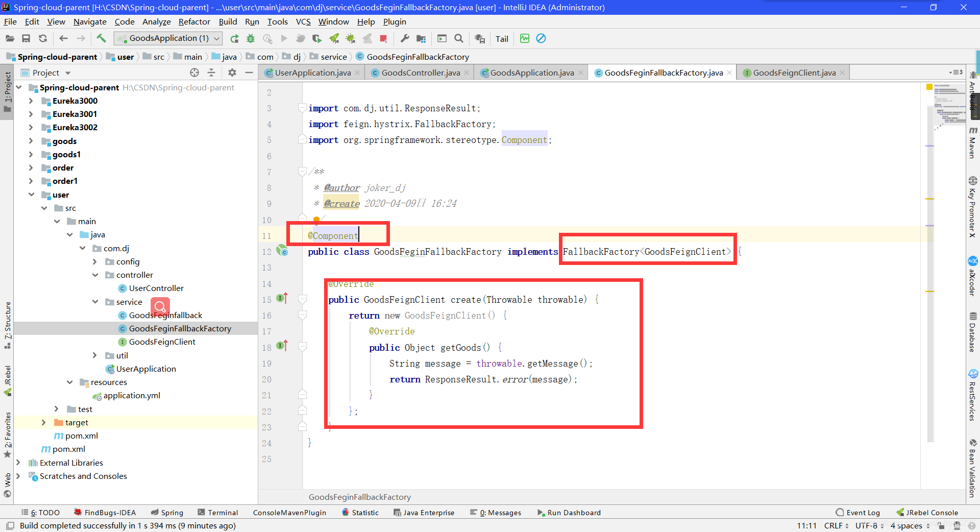Screen dimensions: 980x532
Task: Hide the Project panel with minus icon
Action: tap(249, 72)
